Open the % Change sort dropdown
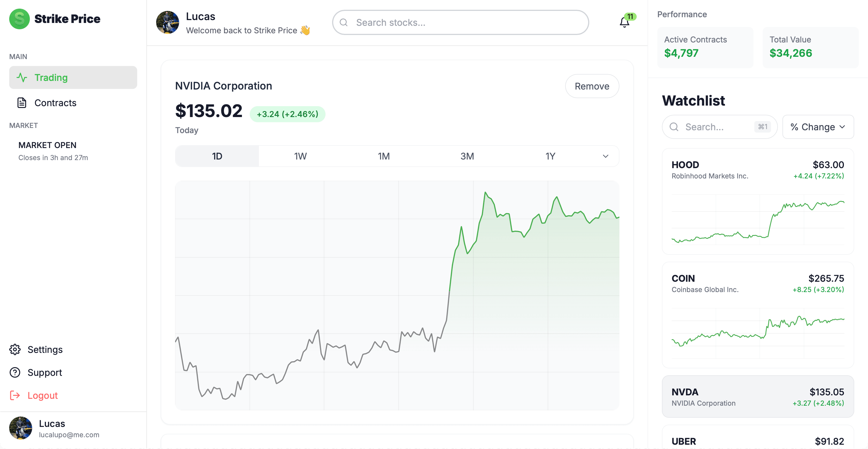 [x=818, y=127]
